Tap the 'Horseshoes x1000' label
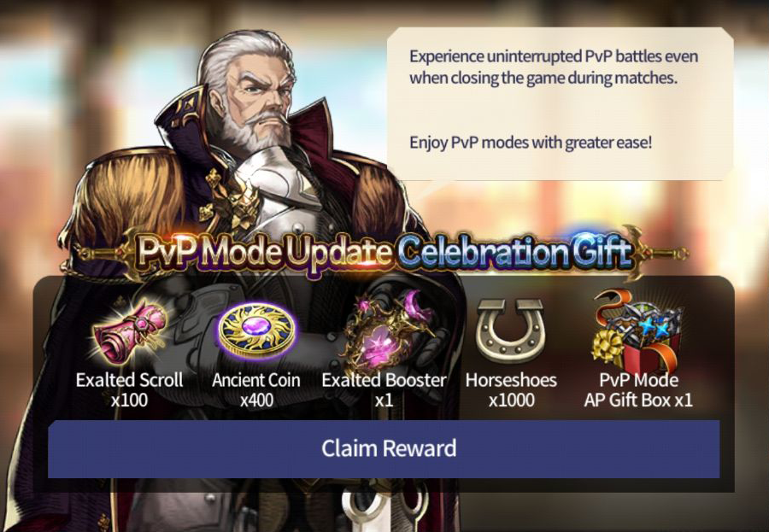The width and height of the screenshot is (769, 532). 511,389
